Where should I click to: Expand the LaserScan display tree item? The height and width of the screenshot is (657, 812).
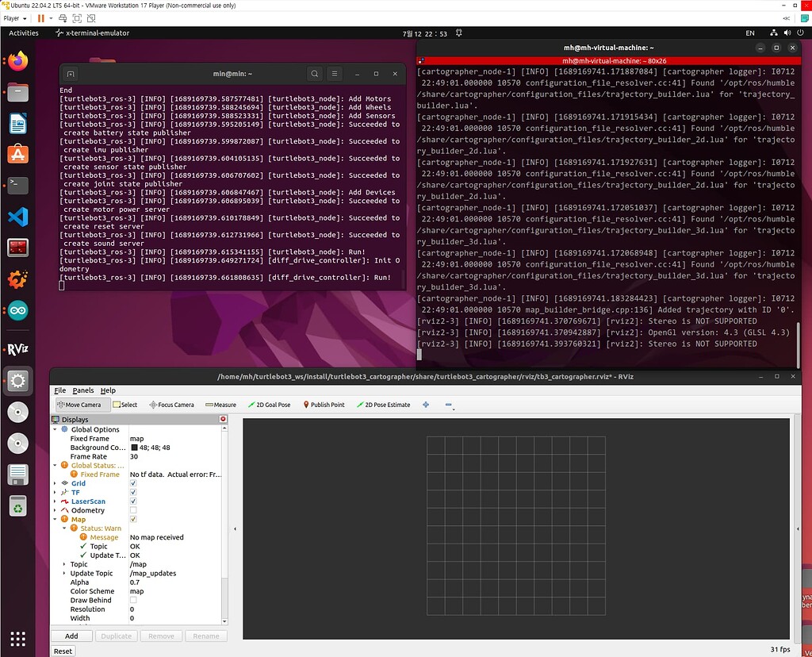pyautogui.click(x=55, y=501)
